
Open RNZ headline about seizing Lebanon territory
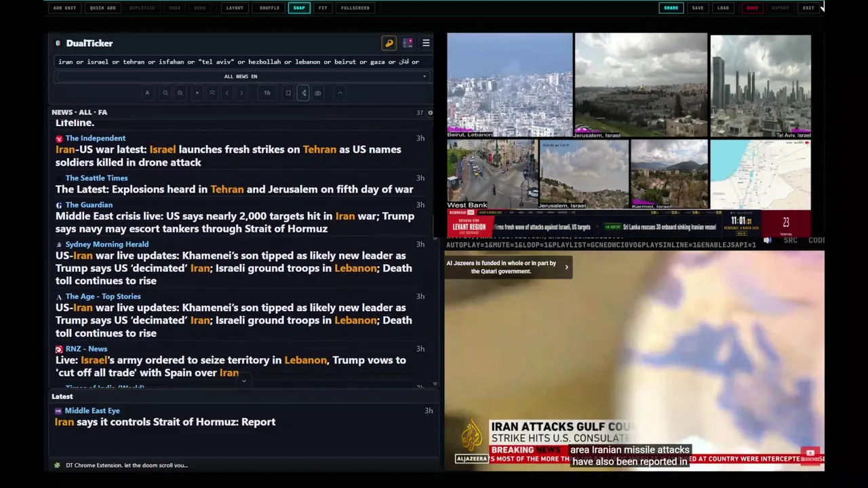(x=231, y=366)
